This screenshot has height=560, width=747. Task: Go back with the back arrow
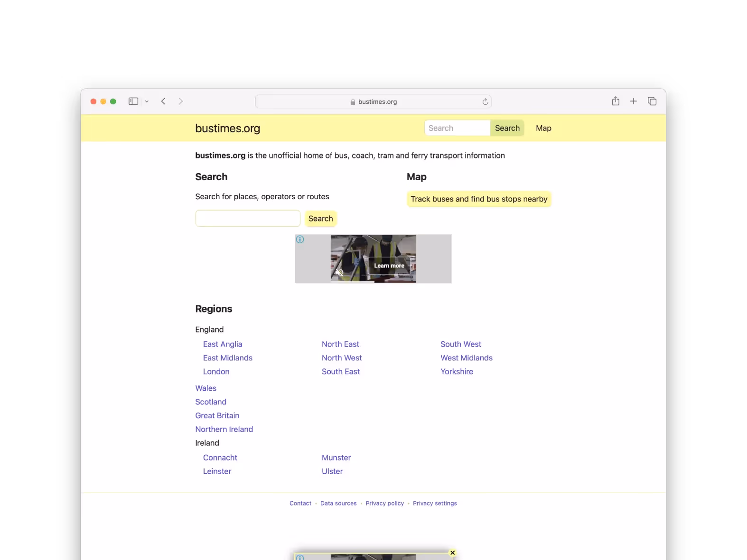(163, 101)
